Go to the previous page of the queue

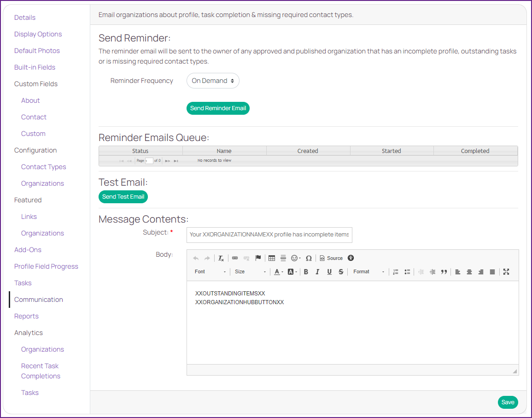point(129,161)
